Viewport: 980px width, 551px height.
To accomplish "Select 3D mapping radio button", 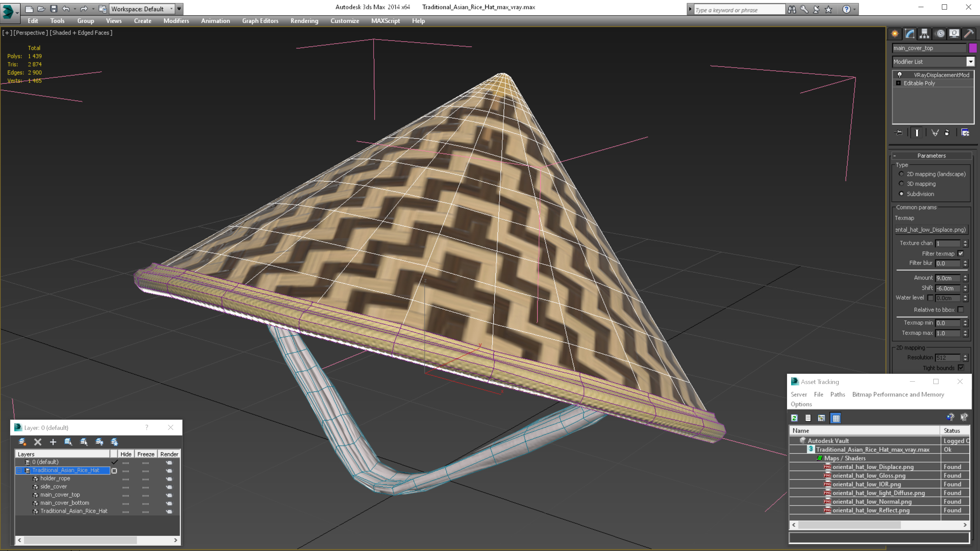I will click(x=901, y=184).
